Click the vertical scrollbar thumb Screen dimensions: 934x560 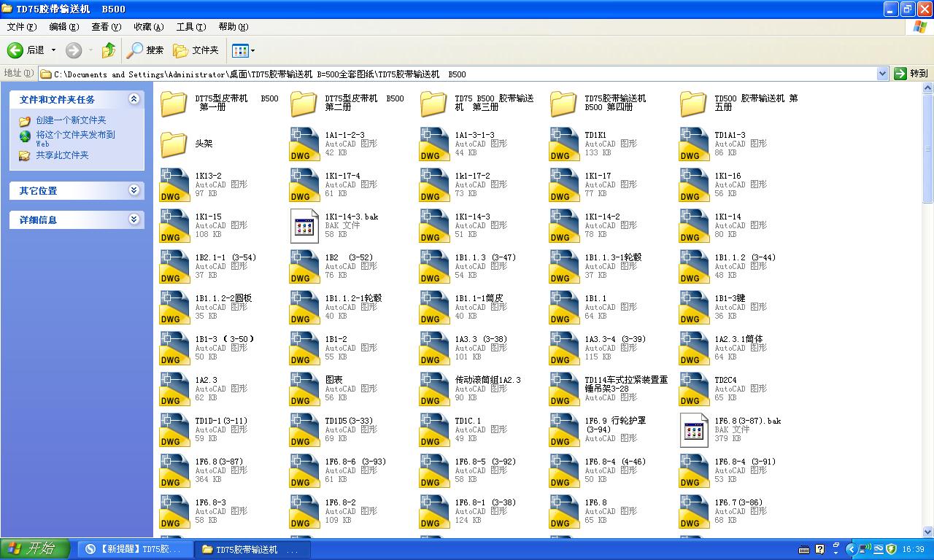927,149
